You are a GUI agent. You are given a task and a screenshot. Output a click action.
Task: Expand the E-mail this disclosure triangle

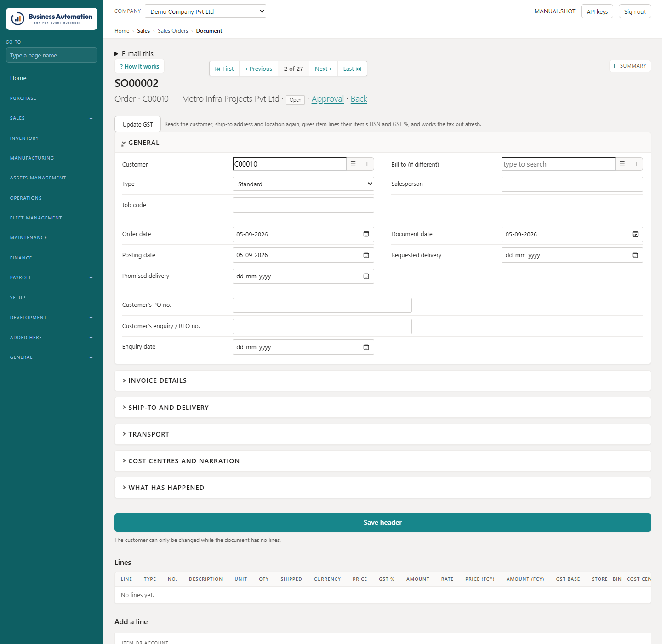tap(116, 54)
